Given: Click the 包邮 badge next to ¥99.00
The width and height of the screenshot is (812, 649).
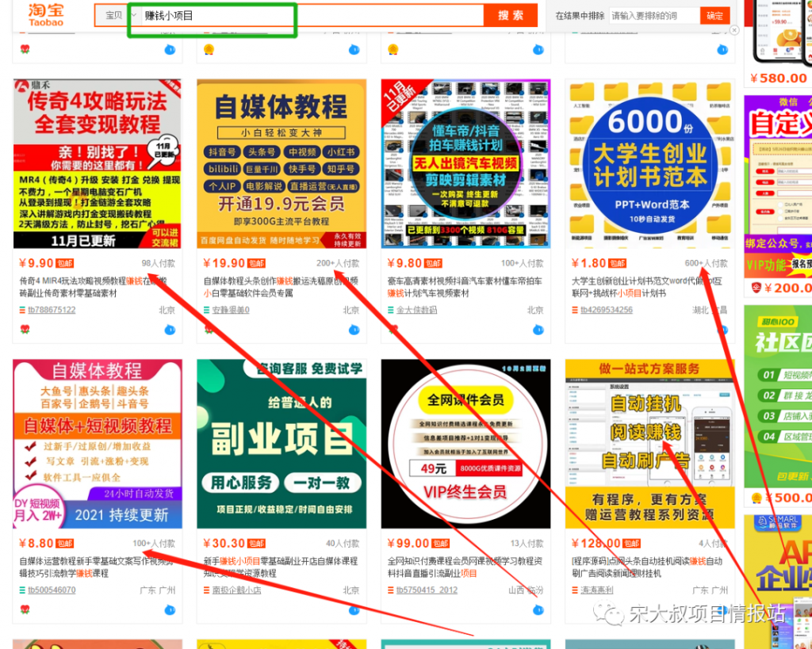Looking at the screenshot, I should click(441, 544).
